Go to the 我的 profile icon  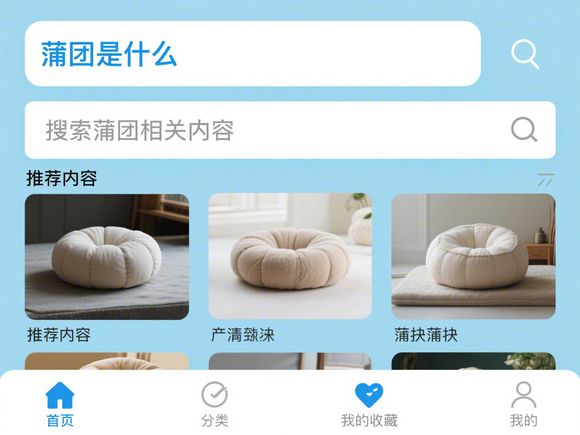coord(523,395)
